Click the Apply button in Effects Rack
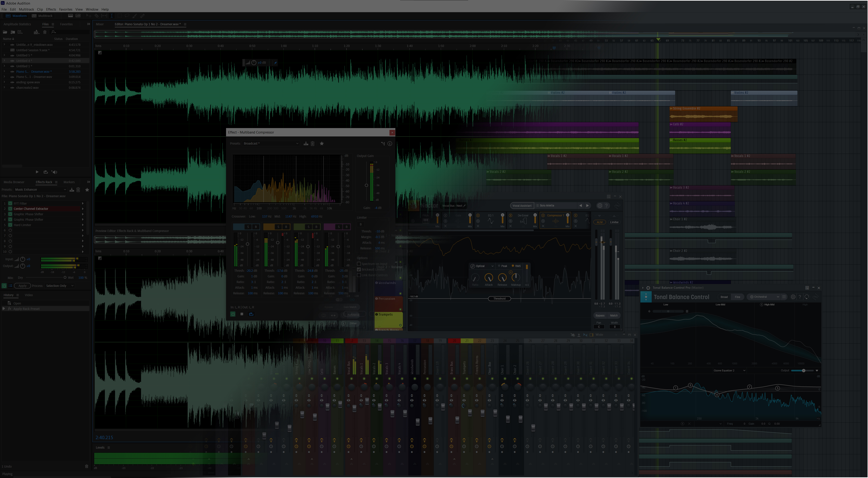 (x=22, y=286)
